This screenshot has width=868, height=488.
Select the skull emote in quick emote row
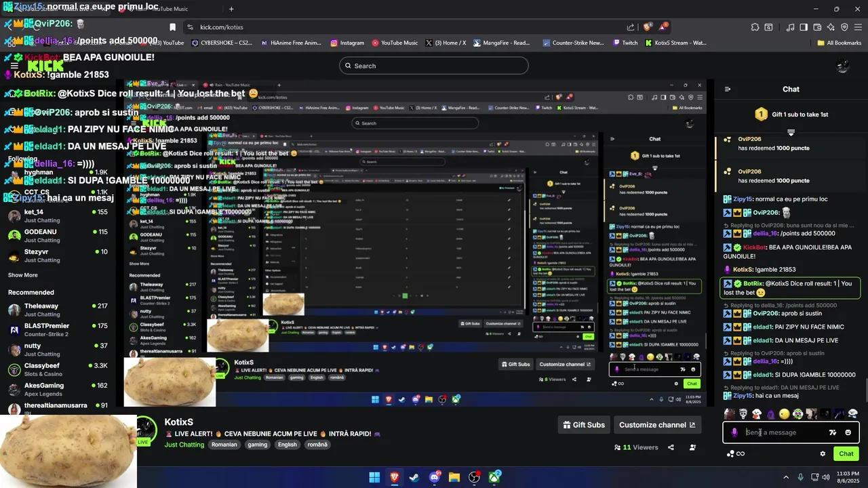pos(743,413)
